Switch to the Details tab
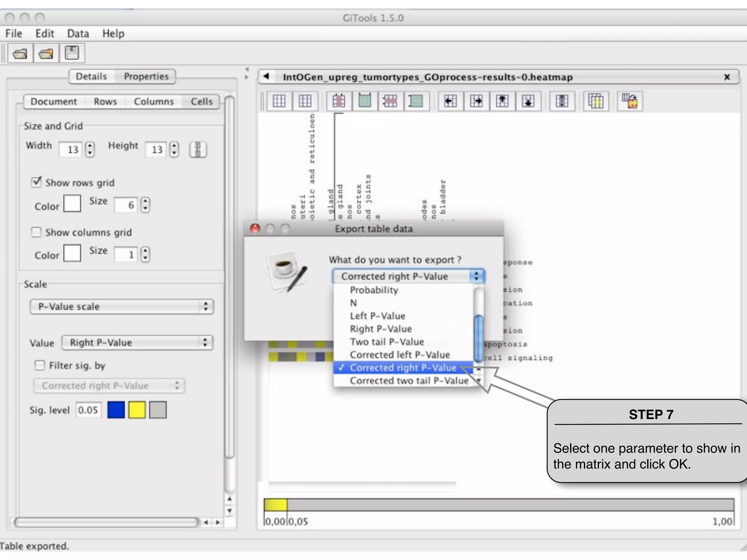 91,77
